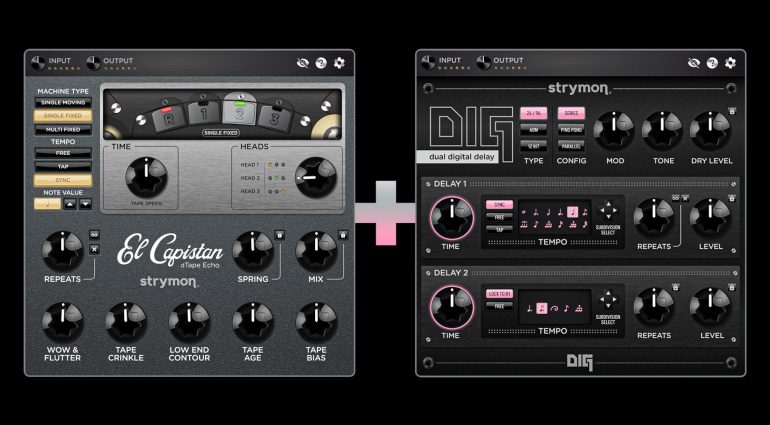The image size is (770, 425).
Task: Select MULTI FIXED machine type
Action: click(63, 130)
